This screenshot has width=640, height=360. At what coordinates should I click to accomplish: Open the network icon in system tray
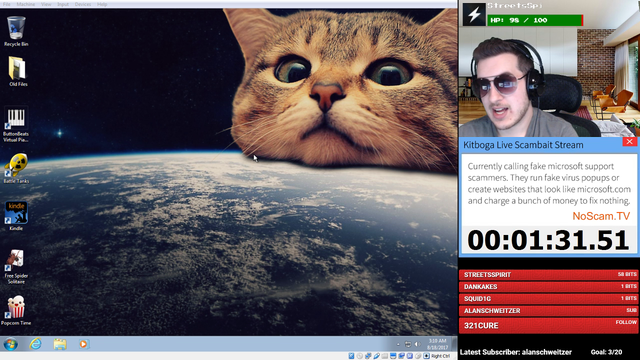[x=407, y=344]
